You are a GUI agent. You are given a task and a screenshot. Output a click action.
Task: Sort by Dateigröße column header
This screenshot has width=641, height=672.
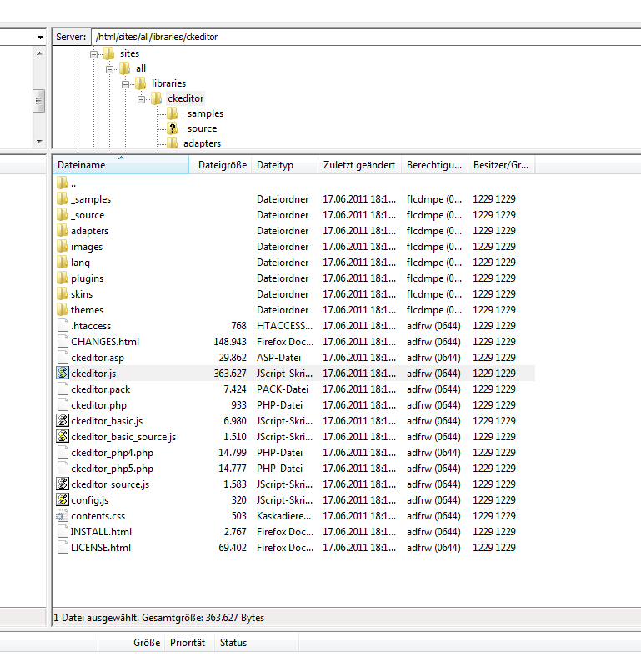222,165
